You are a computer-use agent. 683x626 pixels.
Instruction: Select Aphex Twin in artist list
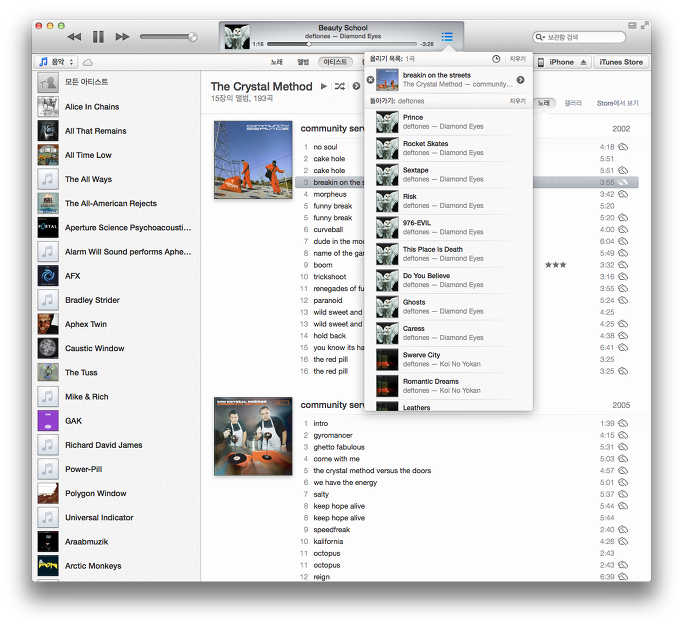coord(118,324)
